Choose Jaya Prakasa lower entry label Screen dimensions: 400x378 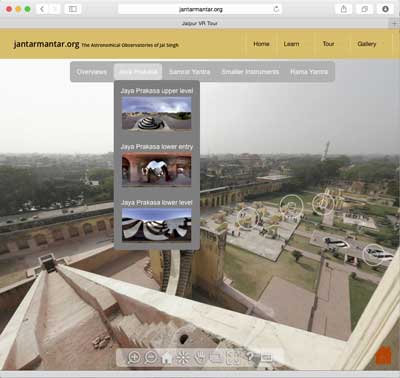click(157, 147)
